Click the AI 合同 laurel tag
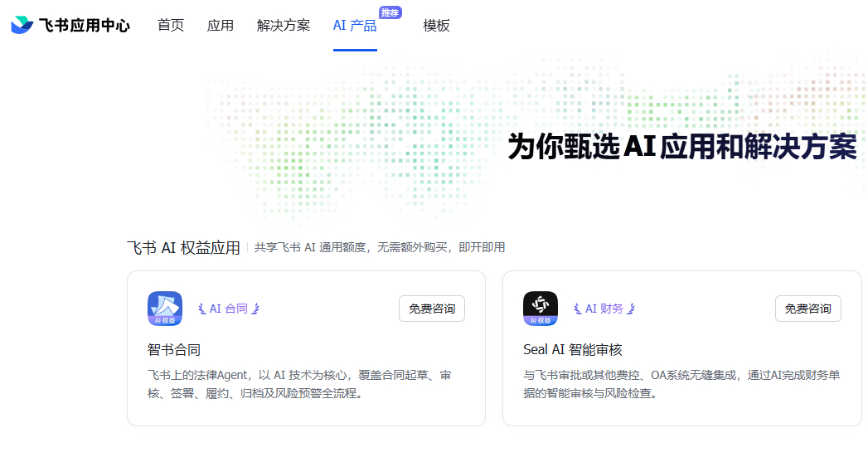Screen dimensions: 868x462 [x=229, y=309]
